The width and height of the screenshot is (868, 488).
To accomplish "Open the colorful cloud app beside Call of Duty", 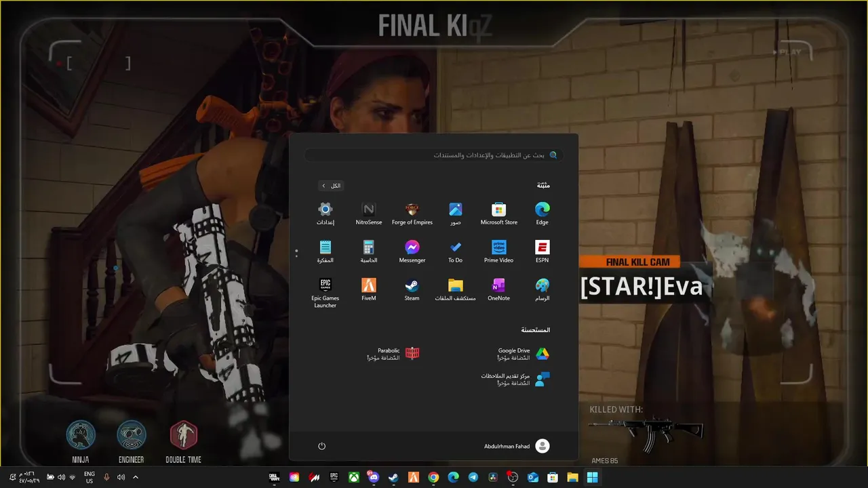I will [294, 477].
